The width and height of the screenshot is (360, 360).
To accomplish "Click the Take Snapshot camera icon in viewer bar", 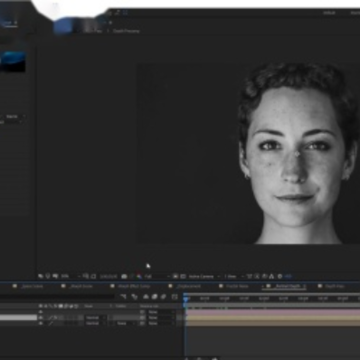I will tap(124, 276).
